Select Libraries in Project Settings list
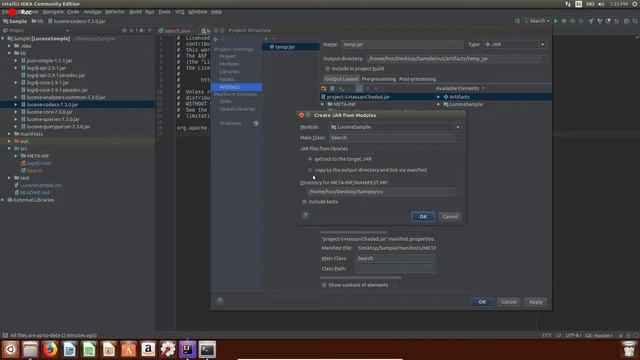The height and width of the screenshot is (360, 640). point(229,71)
